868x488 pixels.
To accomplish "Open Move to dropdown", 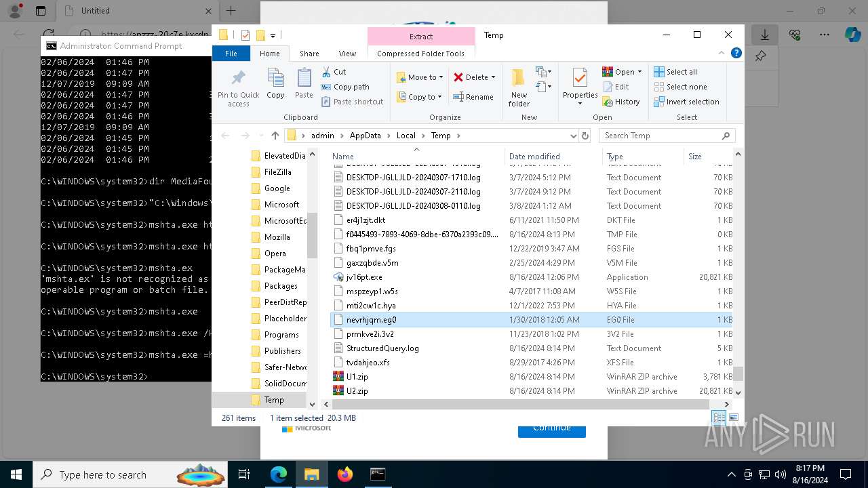I will click(x=420, y=77).
